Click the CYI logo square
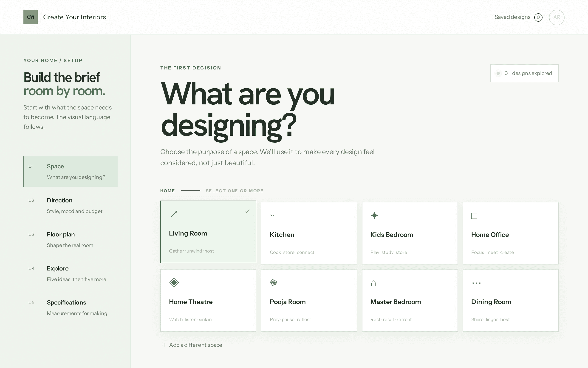 pos(30,17)
